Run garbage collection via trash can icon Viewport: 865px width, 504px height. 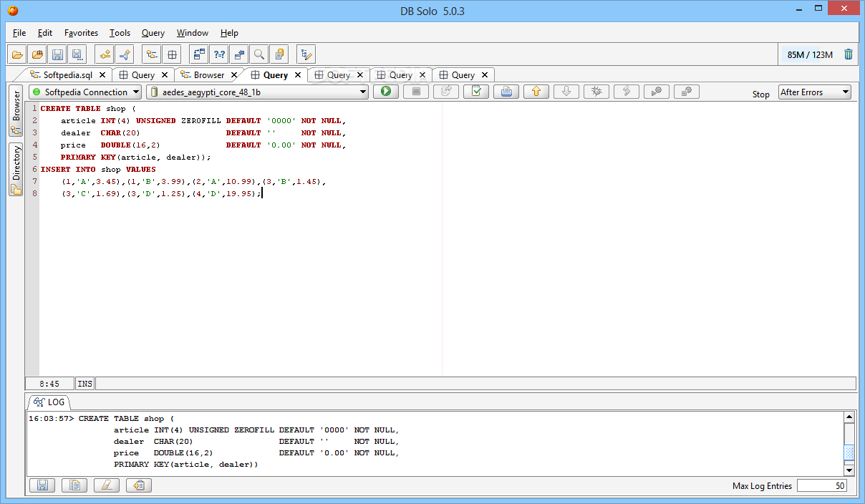click(x=849, y=54)
